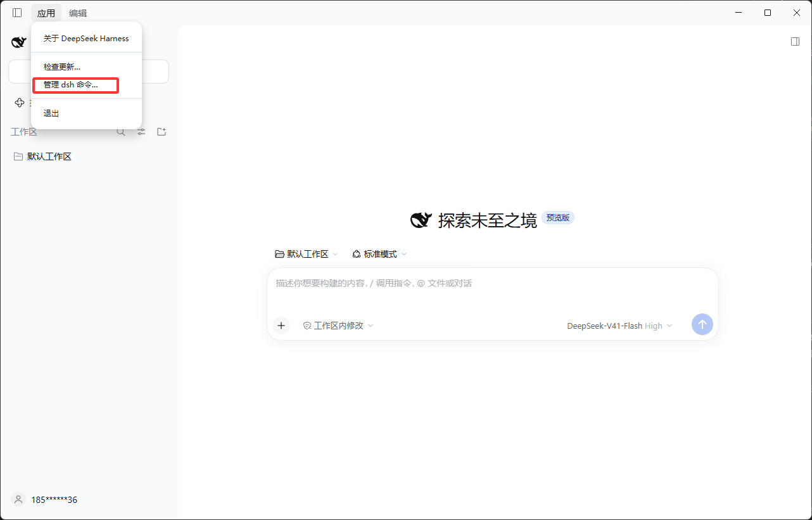Screen dimensions: 812x520
Task: Click the send arrow button
Action: coord(702,324)
